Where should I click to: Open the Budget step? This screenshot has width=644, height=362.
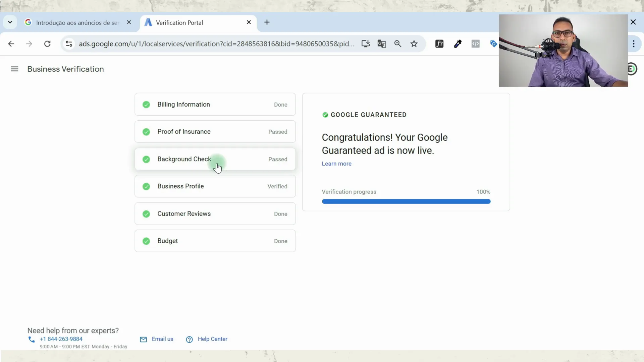215,241
